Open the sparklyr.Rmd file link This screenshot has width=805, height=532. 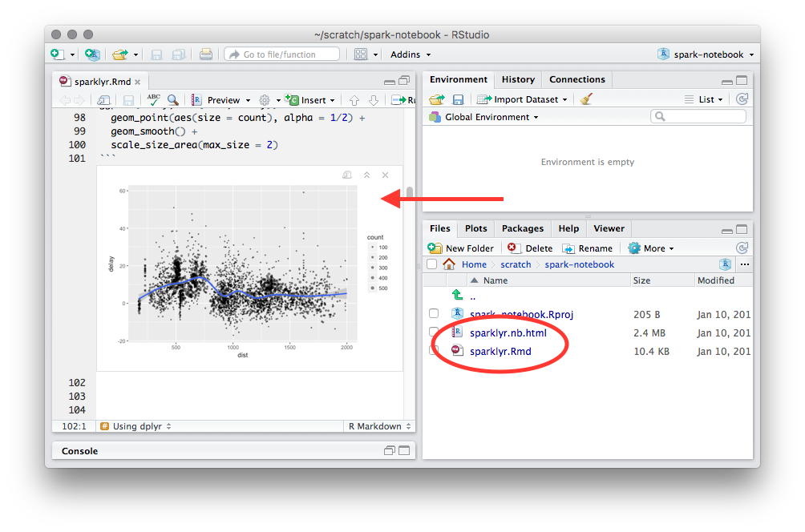click(x=500, y=351)
